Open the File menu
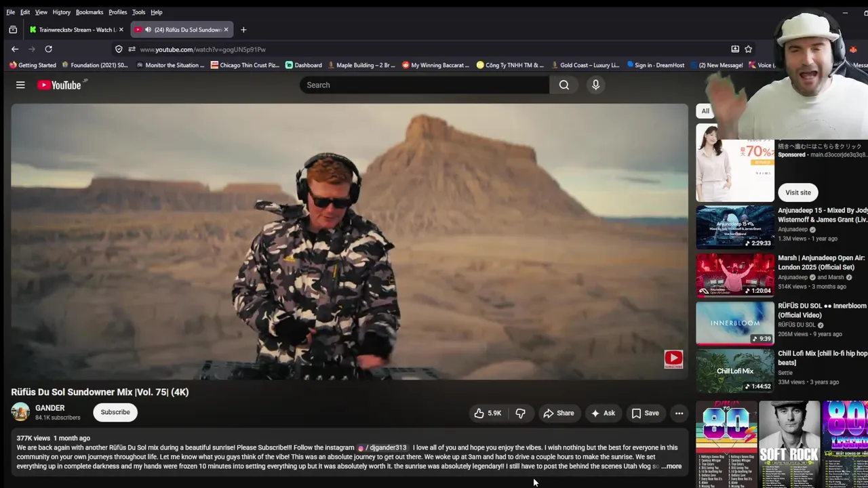Screen dimensions: 868x488 point(11,12)
